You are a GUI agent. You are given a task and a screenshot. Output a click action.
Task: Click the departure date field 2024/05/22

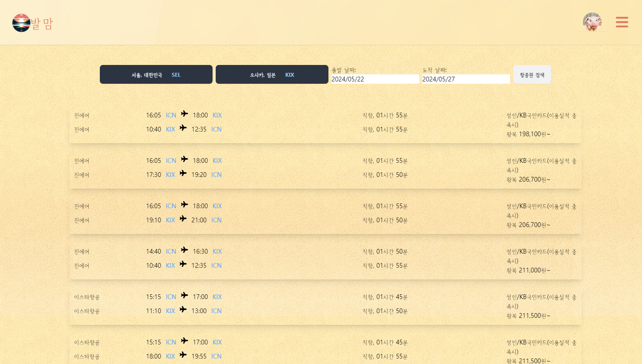click(375, 79)
